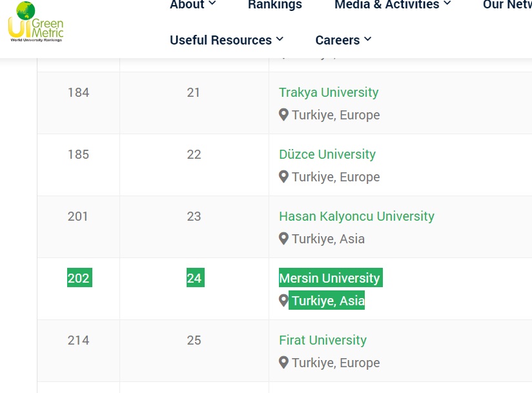The image size is (532, 393).
Task: Click world rank 202 cell
Action: pos(79,278)
